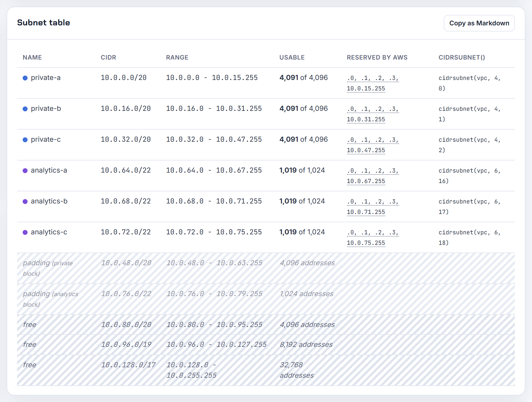The width and height of the screenshot is (532, 402).
Task: Click the blue dot beside private-a
Action: click(x=25, y=78)
